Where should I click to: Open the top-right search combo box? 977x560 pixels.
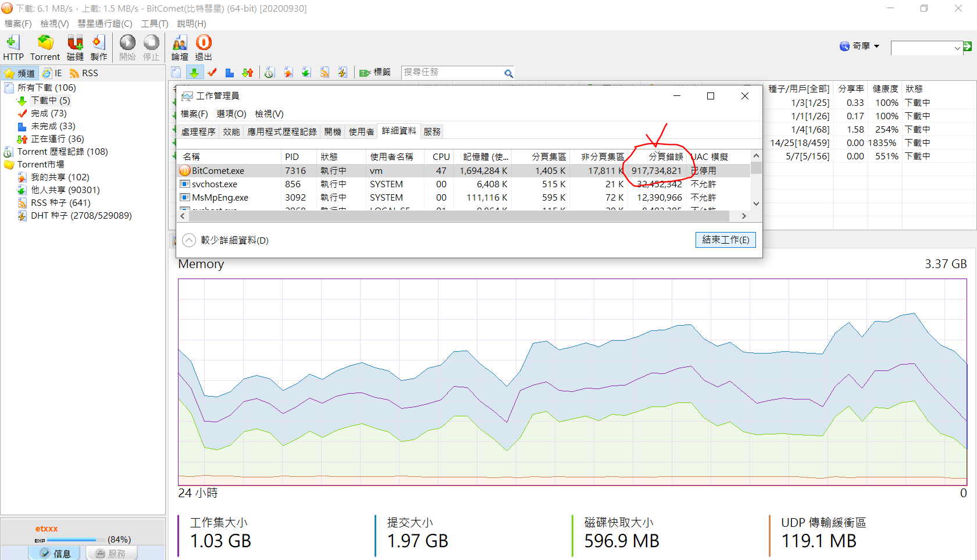[x=926, y=48]
